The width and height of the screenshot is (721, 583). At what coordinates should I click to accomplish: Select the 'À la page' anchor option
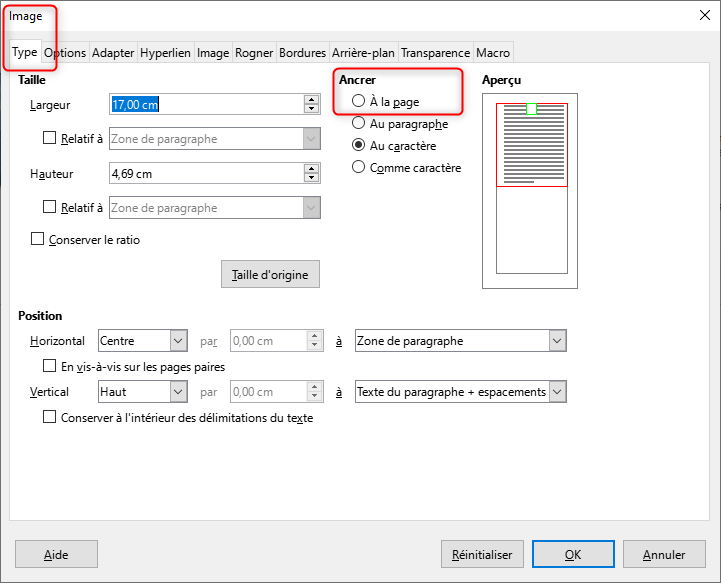359,101
